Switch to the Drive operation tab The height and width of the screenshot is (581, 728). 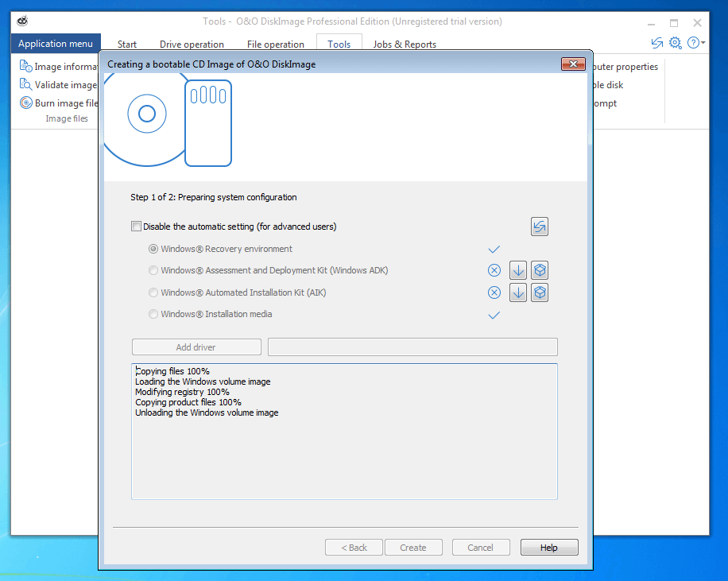tap(192, 45)
